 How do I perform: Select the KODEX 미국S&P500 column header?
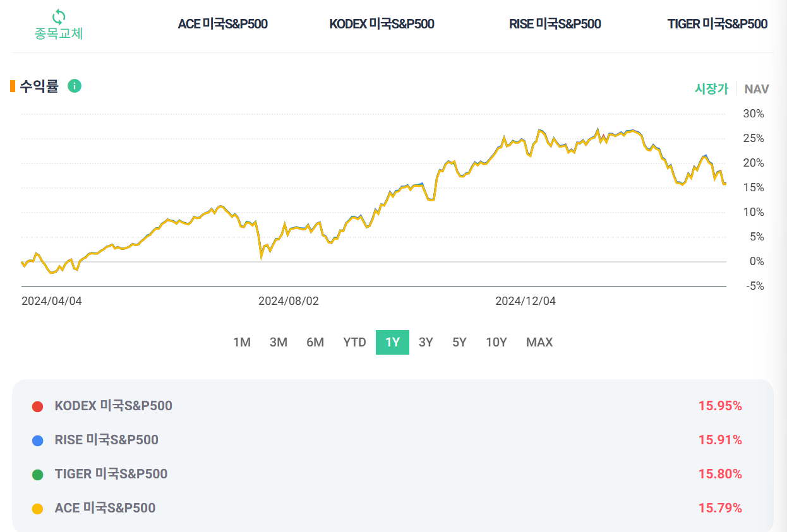[381, 24]
